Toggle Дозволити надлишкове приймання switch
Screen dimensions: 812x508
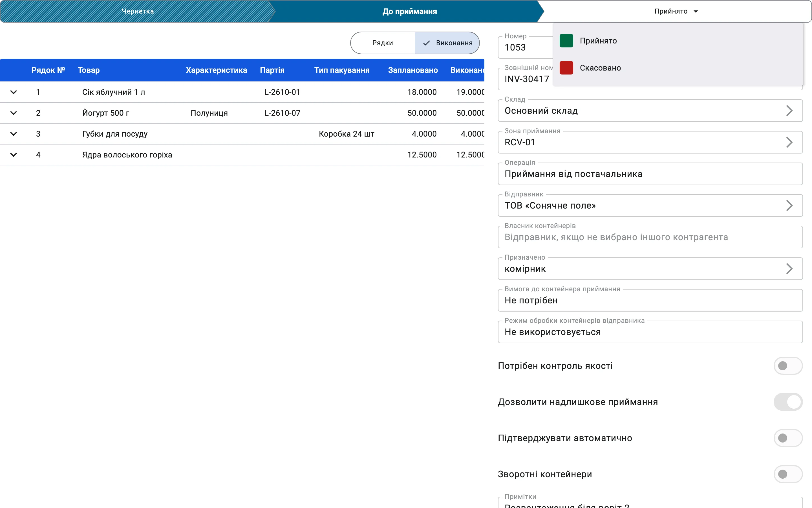pyautogui.click(x=788, y=402)
